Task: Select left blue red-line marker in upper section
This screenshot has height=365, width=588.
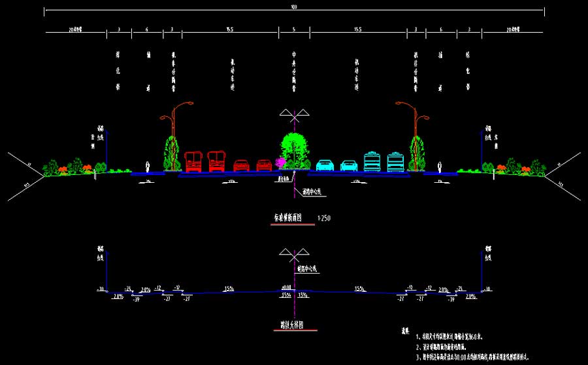Action: point(107,151)
